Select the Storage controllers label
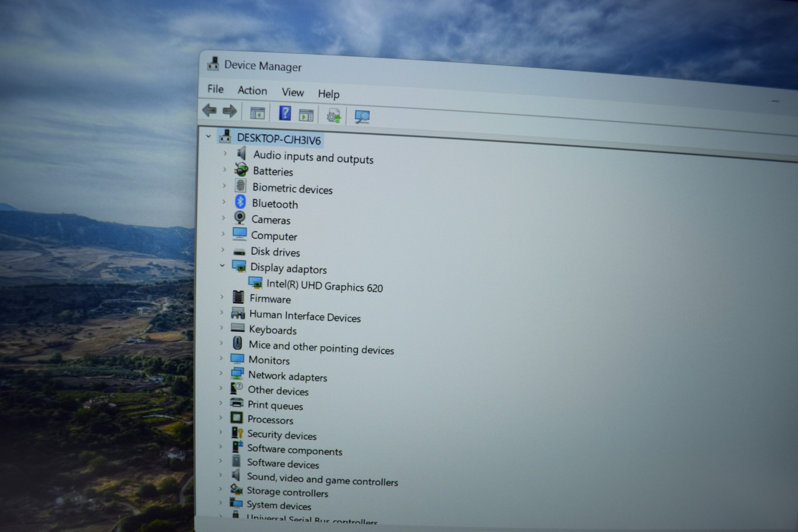The height and width of the screenshot is (532, 798). coord(287,492)
